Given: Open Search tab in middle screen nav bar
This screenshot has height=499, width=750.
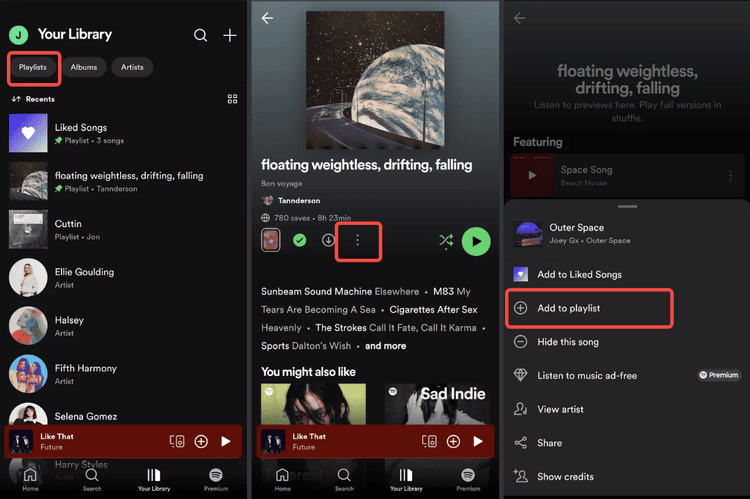Looking at the screenshot, I should 344,480.
